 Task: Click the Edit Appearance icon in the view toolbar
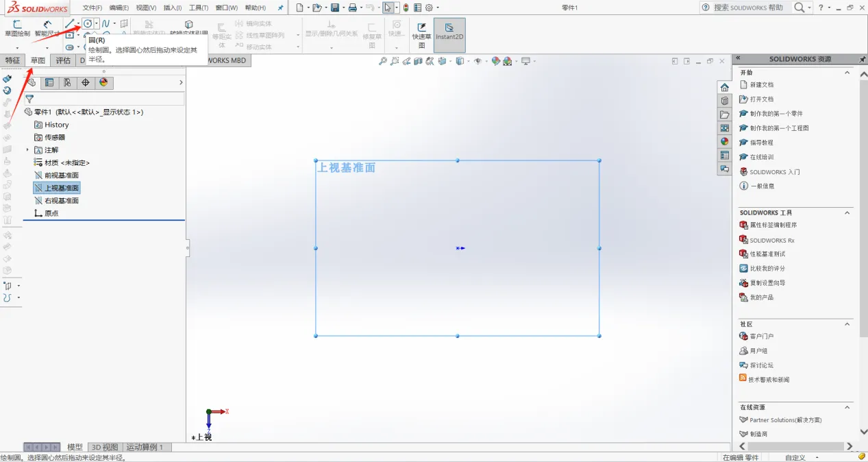point(496,61)
